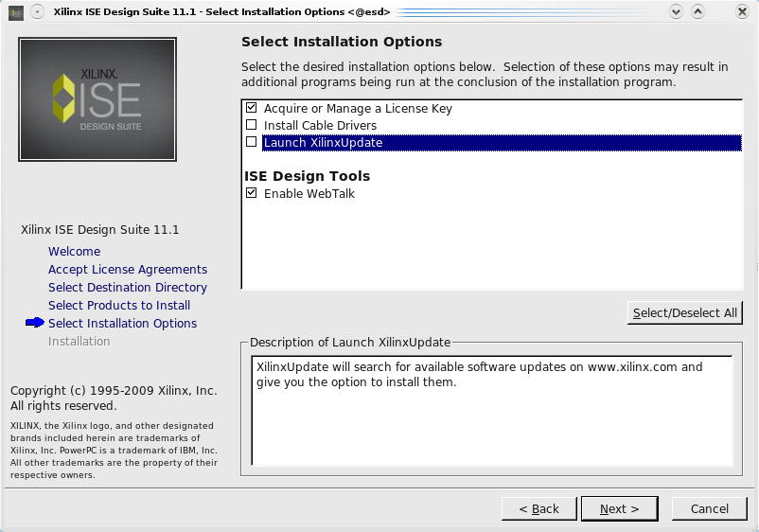Screen dimensions: 759x532
Task: Go to Select Destination Directory step
Action: [x=128, y=287]
